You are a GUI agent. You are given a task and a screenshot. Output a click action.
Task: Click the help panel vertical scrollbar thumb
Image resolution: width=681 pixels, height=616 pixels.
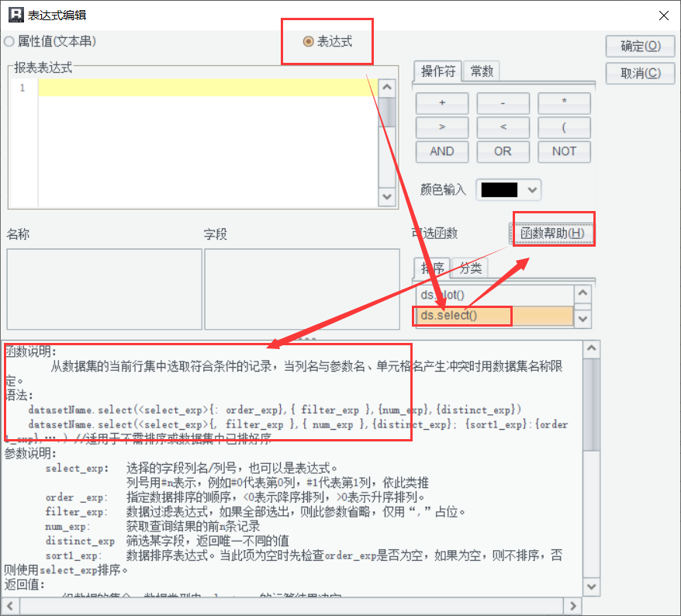pyautogui.click(x=591, y=405)
